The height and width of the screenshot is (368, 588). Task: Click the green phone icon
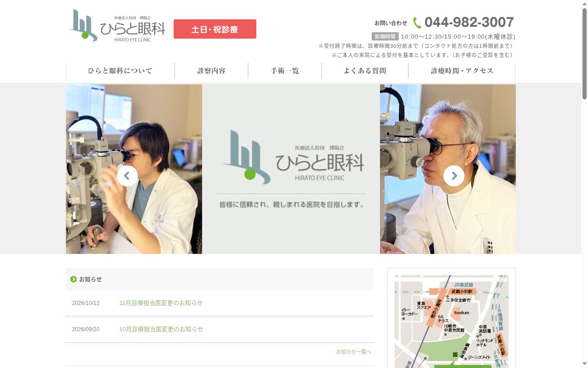pyautogui.click(x=417, y=23)
